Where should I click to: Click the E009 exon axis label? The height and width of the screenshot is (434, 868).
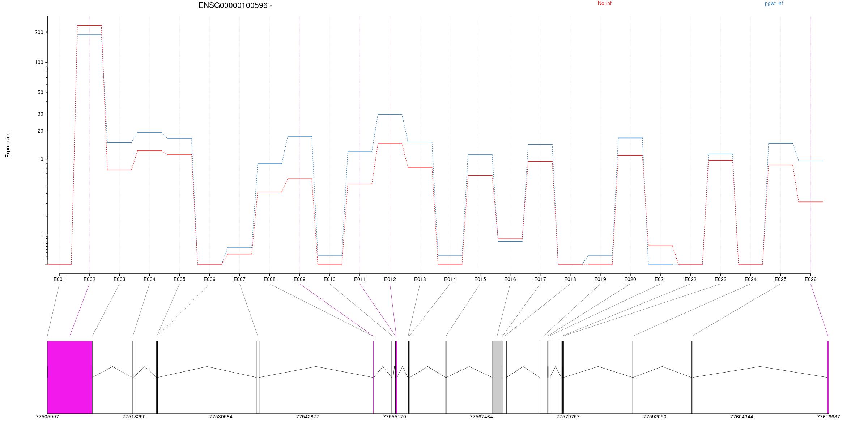coord(299,279)
